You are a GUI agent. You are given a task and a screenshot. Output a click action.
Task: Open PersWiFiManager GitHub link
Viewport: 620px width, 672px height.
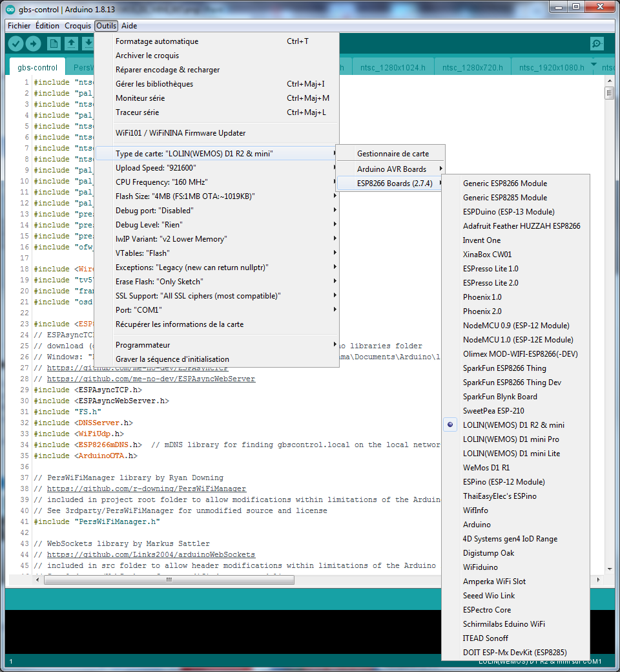point(147,488)
